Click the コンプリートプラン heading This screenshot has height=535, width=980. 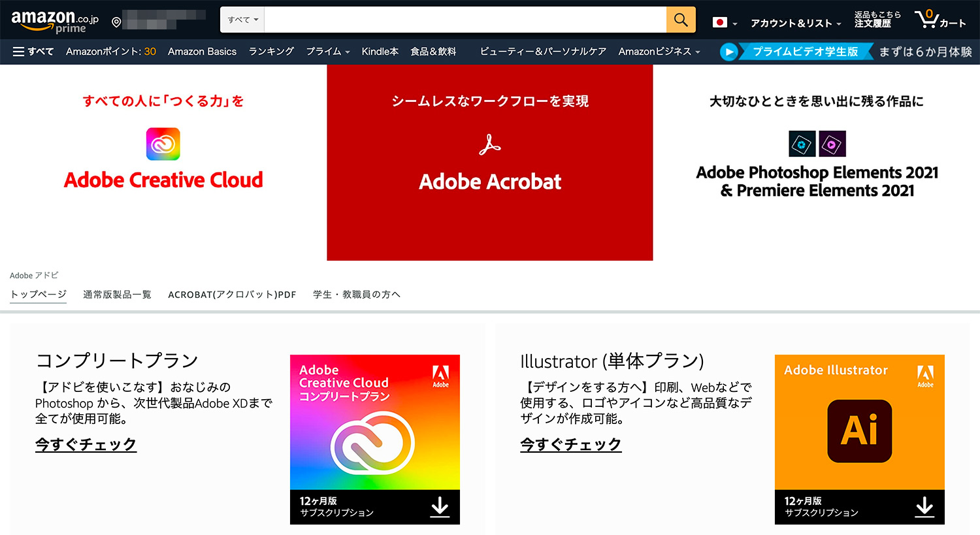[117, 361]
